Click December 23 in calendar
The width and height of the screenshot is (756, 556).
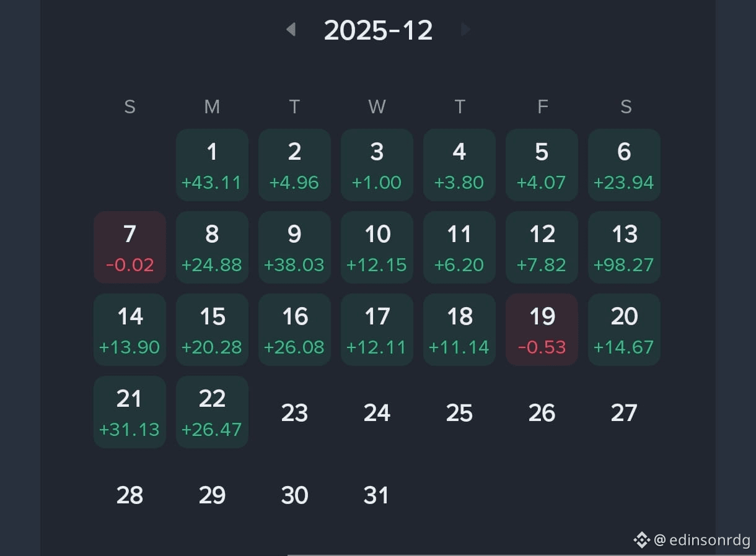[x=294, y=413]
